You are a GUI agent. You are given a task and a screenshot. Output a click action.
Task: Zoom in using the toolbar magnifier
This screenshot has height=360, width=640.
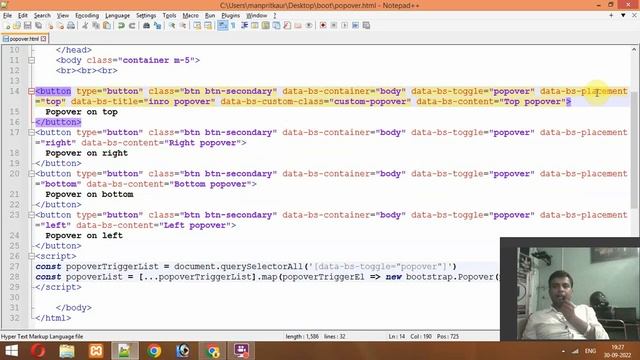[x=172, y=25]
